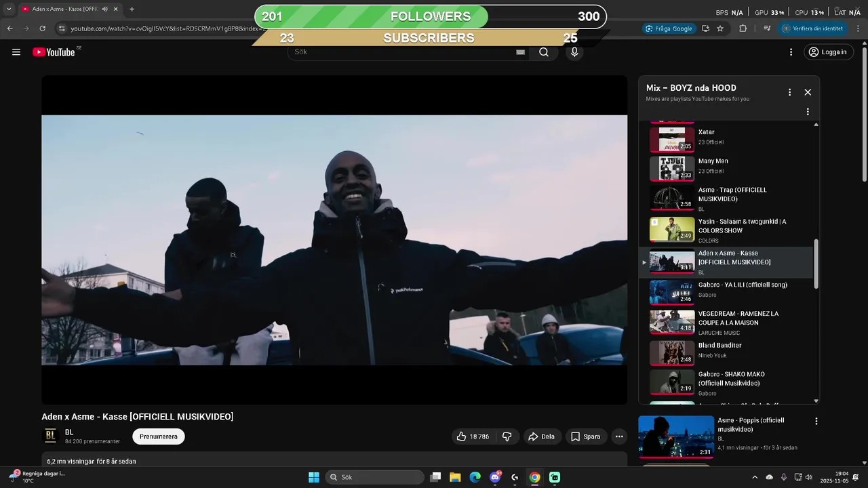Select Bland Banditer by Nineb Youk
Image resolution: width=868 pixels, height=488 pixels.
[727, 353]
